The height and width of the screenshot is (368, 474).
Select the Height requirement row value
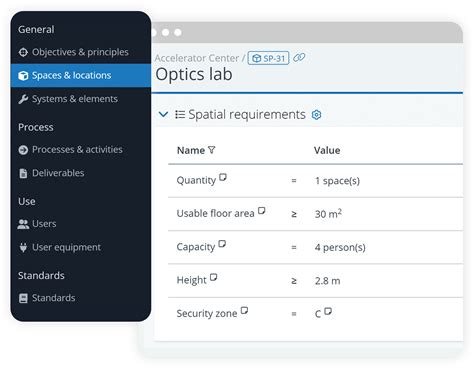coord(327,281)
